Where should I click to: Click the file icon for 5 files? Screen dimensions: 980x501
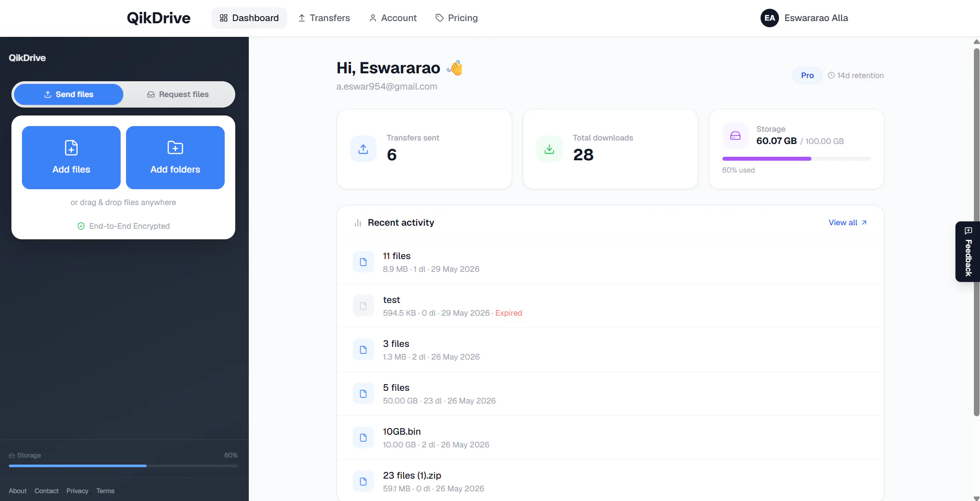[x=363, y=394]
